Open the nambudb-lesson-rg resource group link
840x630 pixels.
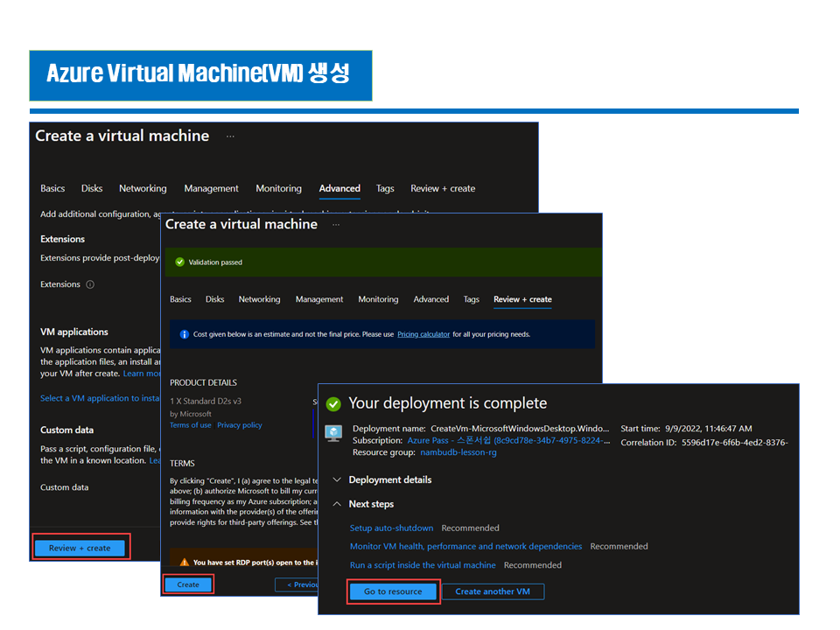(458, 452)
